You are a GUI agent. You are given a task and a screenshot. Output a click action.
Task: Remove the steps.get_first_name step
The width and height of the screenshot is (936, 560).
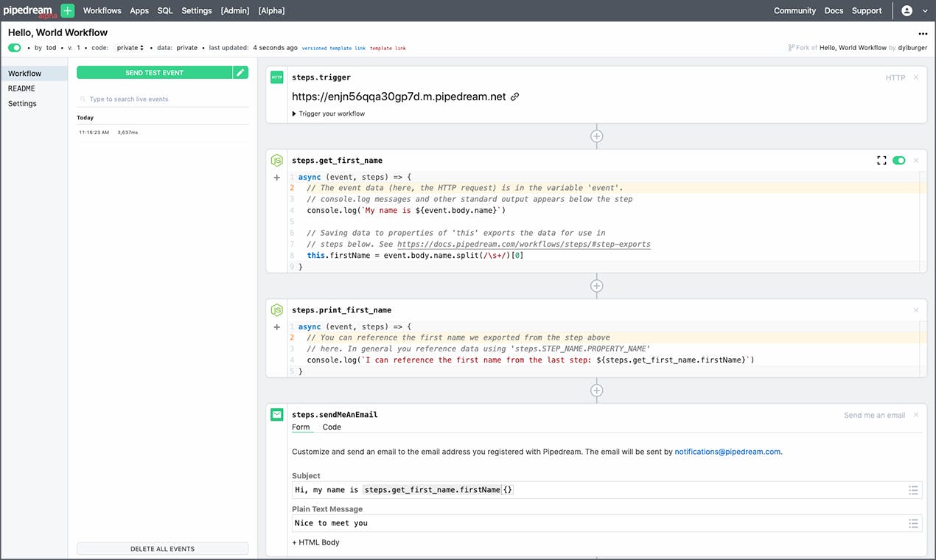[x=916, y=160]
